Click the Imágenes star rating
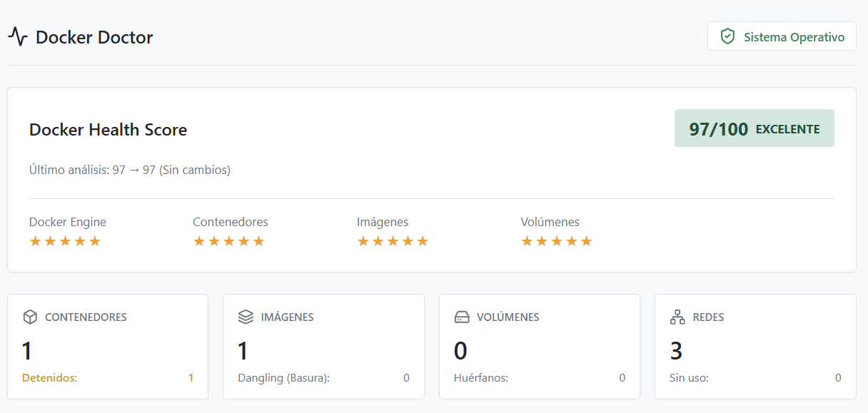Screen dimensions: 868x413 393,241
